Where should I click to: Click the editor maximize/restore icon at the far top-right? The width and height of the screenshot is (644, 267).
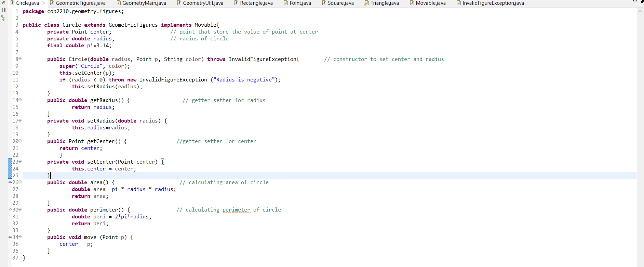pyautogui.click(x=642, y=1)
